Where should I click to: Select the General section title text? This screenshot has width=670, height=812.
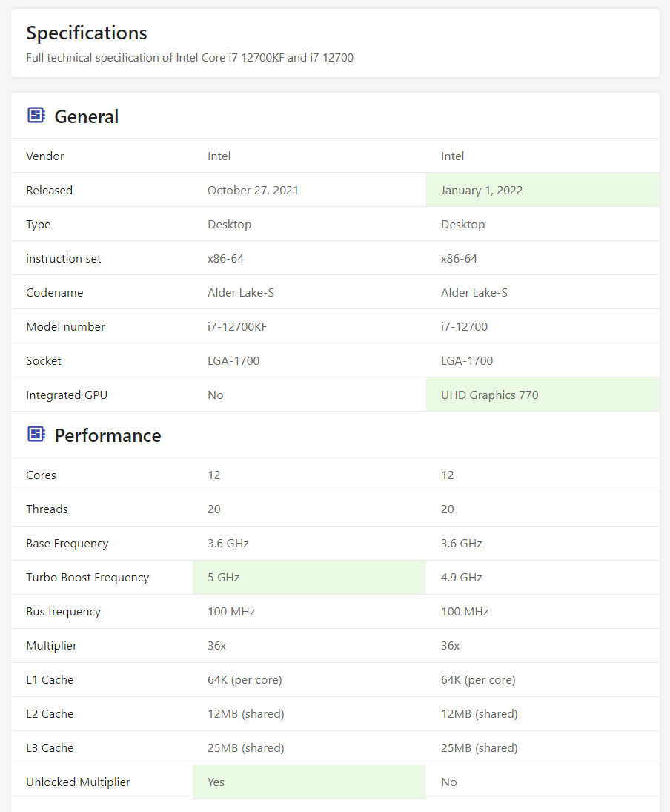[x=87, y=116]
